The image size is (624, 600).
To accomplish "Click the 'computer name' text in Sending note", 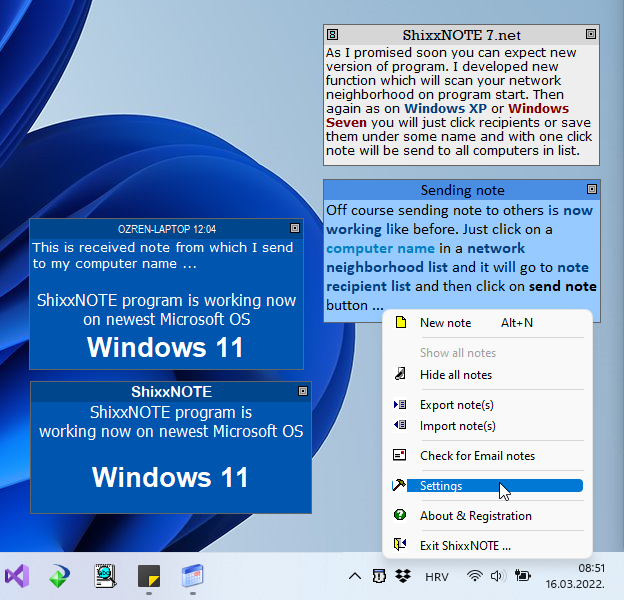I will [380, 248].
